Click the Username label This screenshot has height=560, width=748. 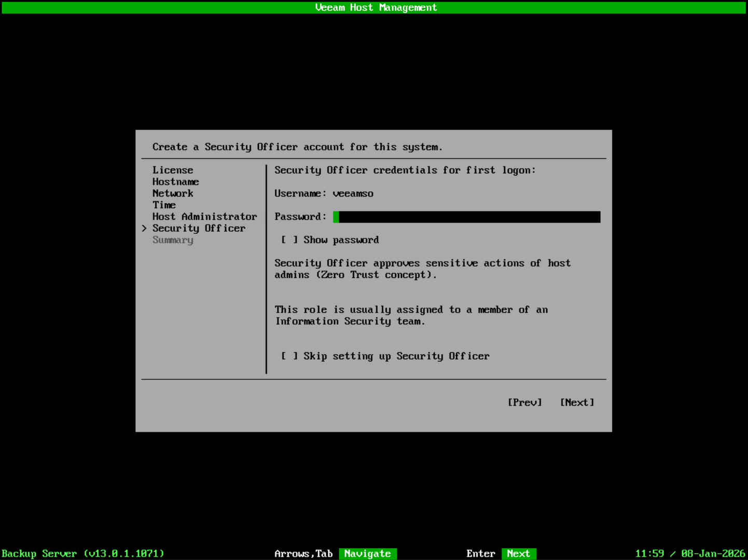(300, 193)
